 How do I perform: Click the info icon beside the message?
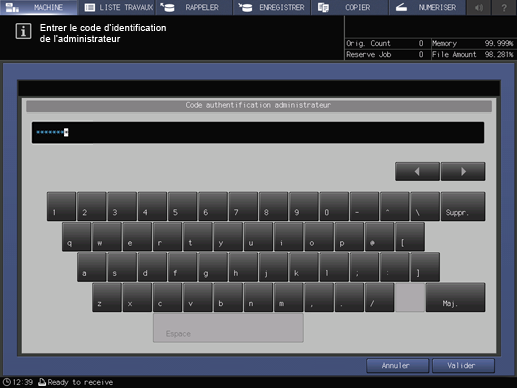pos(23,31)
